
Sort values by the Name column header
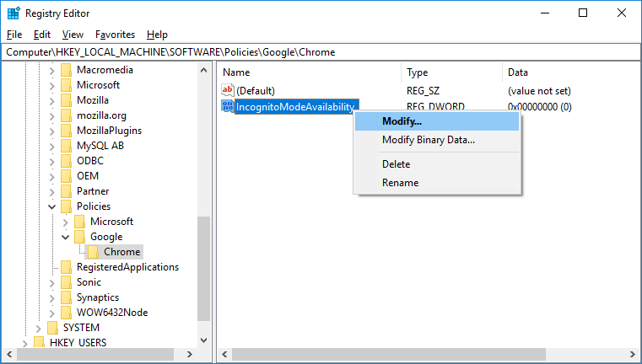point(309,72)
